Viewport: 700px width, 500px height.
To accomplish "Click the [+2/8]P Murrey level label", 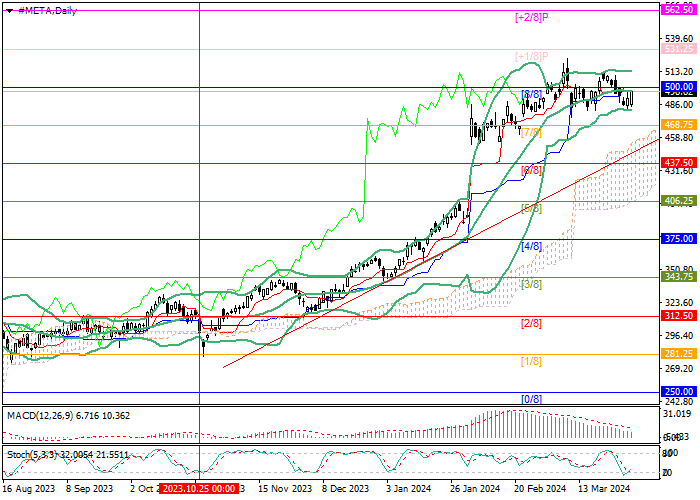I will [531, 17].
